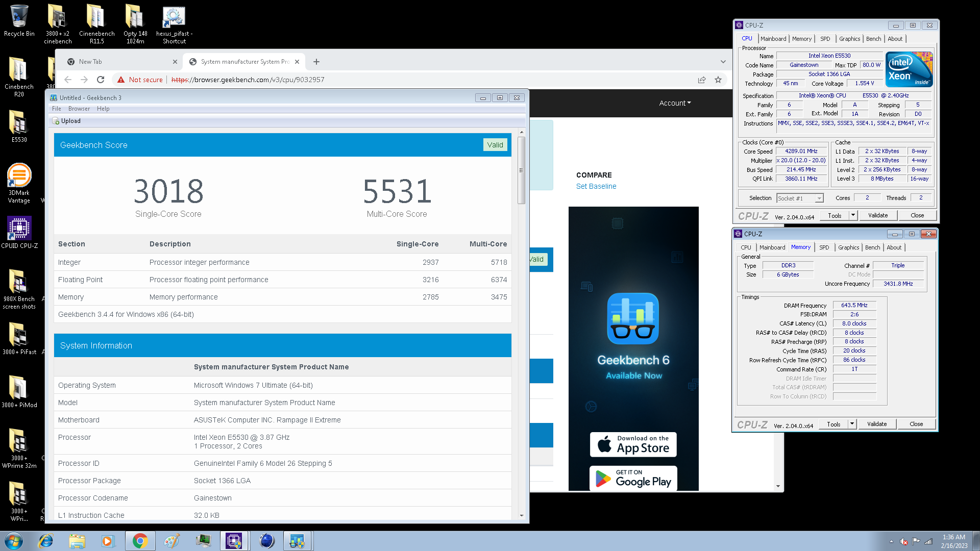Open Paint from the taskbar
The height and width of the screenshot is (551, 980).
171,541
